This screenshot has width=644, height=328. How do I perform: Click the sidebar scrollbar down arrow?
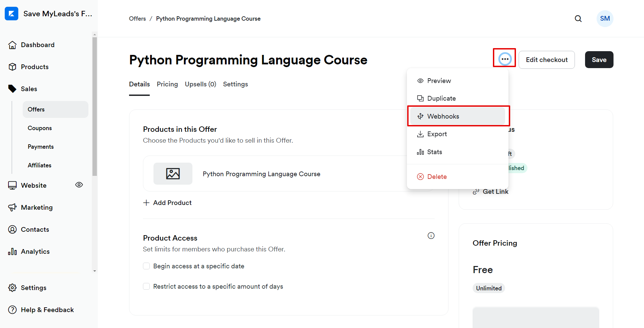(95, 271)
